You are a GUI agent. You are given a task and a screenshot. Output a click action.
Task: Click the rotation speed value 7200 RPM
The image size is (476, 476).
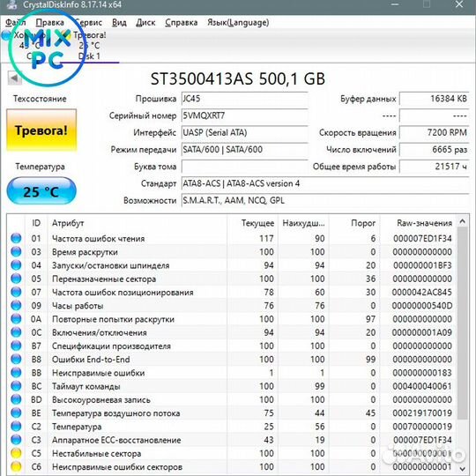[x=434, y=132]
